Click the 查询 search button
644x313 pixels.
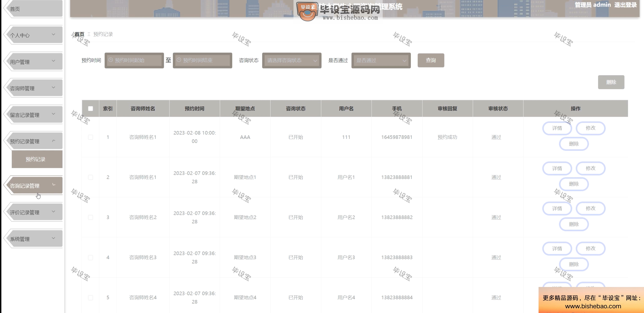(x=431, y=60)
